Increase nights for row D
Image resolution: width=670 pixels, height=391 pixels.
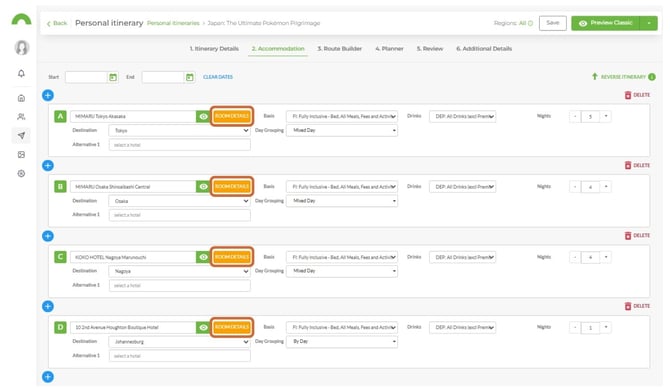[x=606, y=327]
